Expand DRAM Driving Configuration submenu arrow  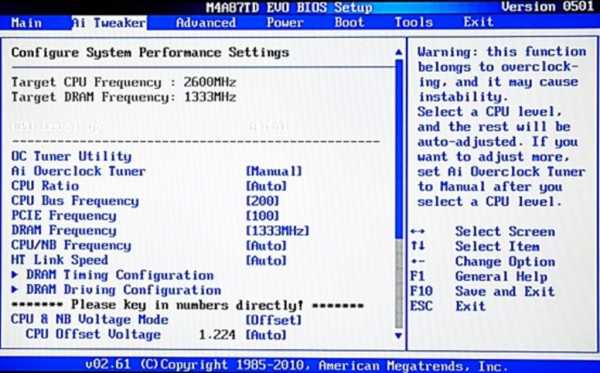pyautogui.click(x=15, y=289)
